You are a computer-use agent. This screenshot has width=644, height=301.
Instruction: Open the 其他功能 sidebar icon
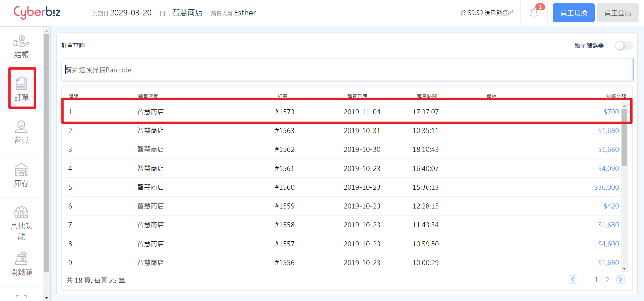point(21,223)
